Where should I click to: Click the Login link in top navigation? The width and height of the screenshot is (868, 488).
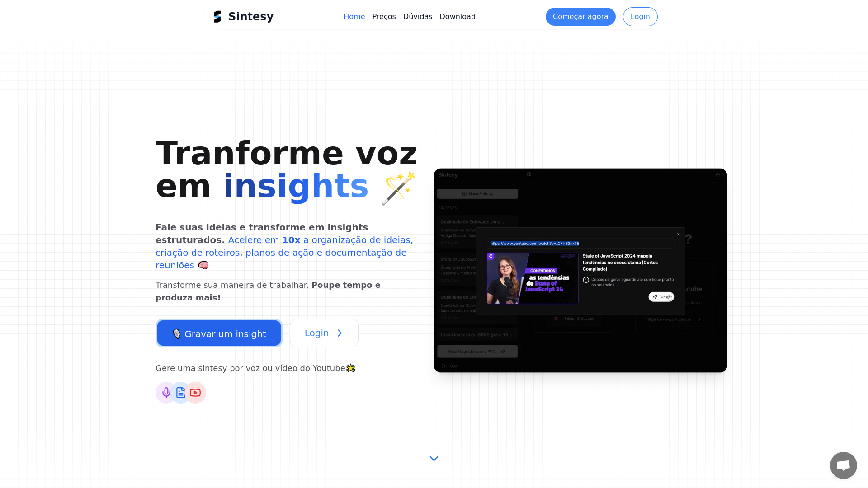(x=640, y=17)
